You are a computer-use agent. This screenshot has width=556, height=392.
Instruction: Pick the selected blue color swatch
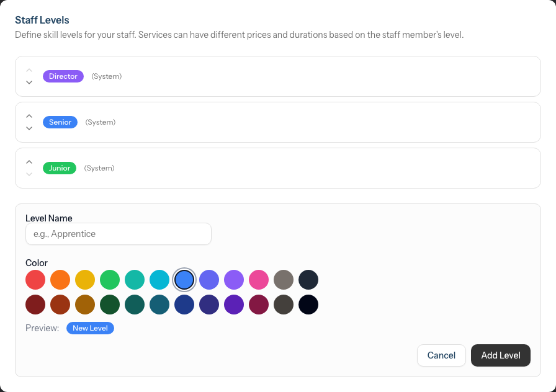click(x=184, y=280)
